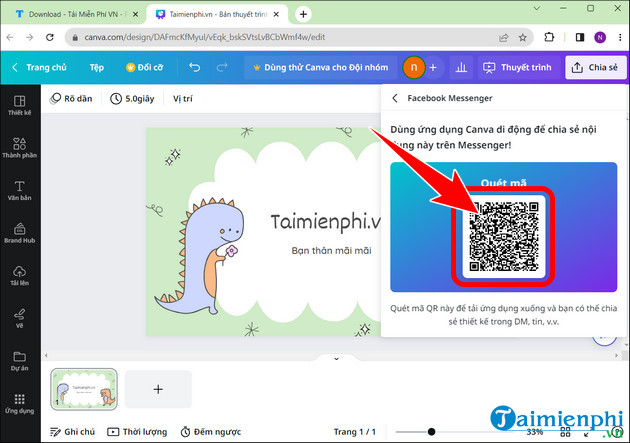Share this page from address bar
630x443 pixels.
coord(503,37)
